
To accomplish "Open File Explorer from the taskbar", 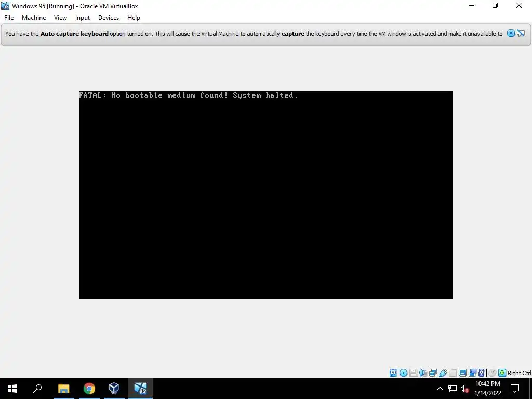I will click(x=63, y=389).
